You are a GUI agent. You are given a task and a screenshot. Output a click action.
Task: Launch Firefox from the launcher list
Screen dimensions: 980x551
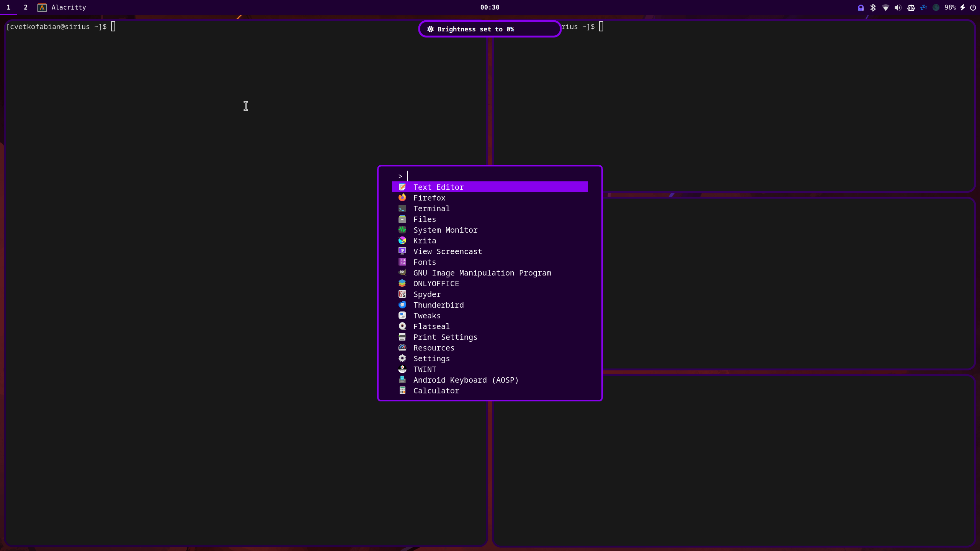point(429,198)
